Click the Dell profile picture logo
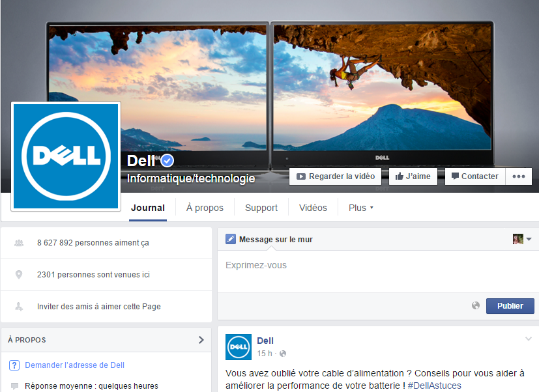The width and height of the screenshot is (539, 392). 66,156
